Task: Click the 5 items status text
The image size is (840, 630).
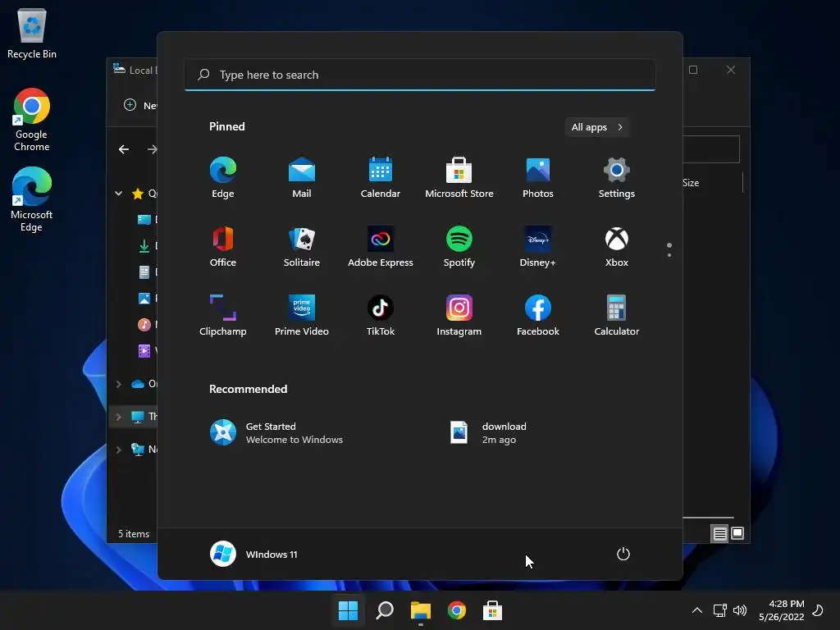Action: tap(134, 534)
